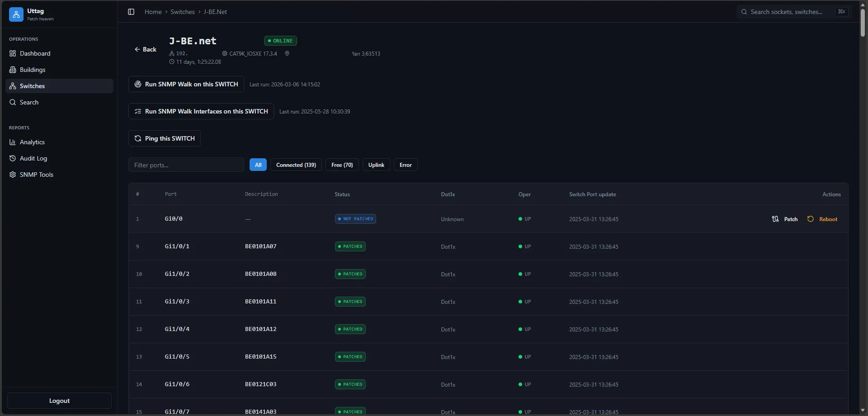Click the CAT9K_IOSXE chip icon
Image resolution: width=868 pixels, height=416 pixels.
coord(225,53)
